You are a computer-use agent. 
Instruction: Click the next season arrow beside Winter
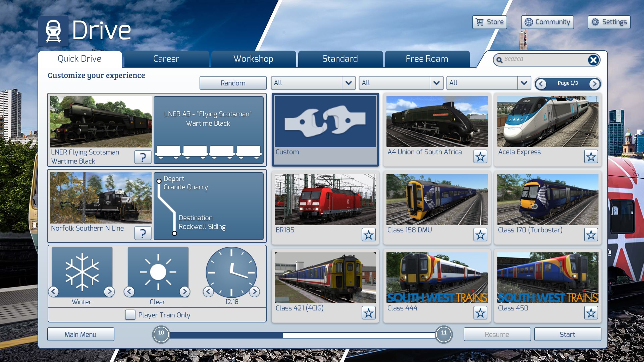click(109, 292)
